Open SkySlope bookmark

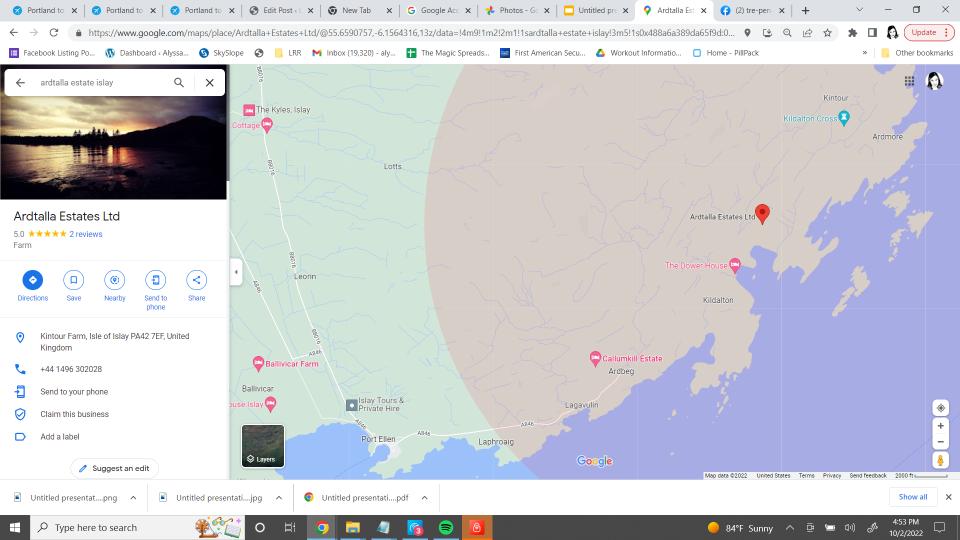pos(222,53)
